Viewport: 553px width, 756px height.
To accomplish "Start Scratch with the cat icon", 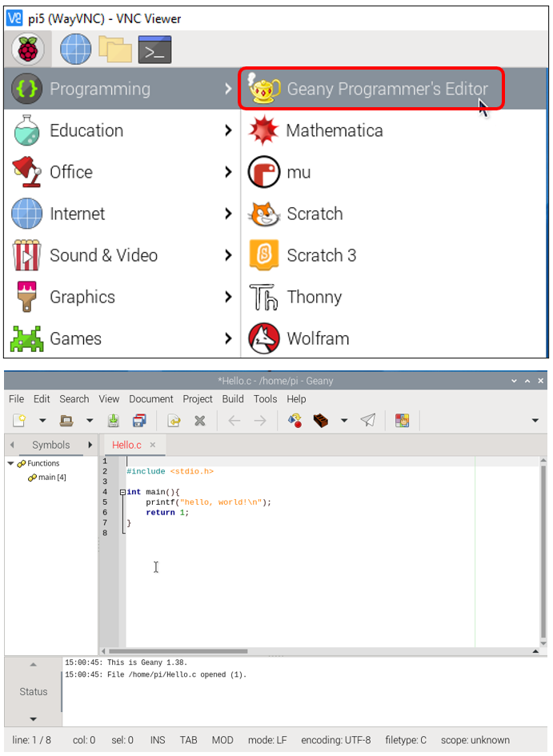I will click(295, 214).
